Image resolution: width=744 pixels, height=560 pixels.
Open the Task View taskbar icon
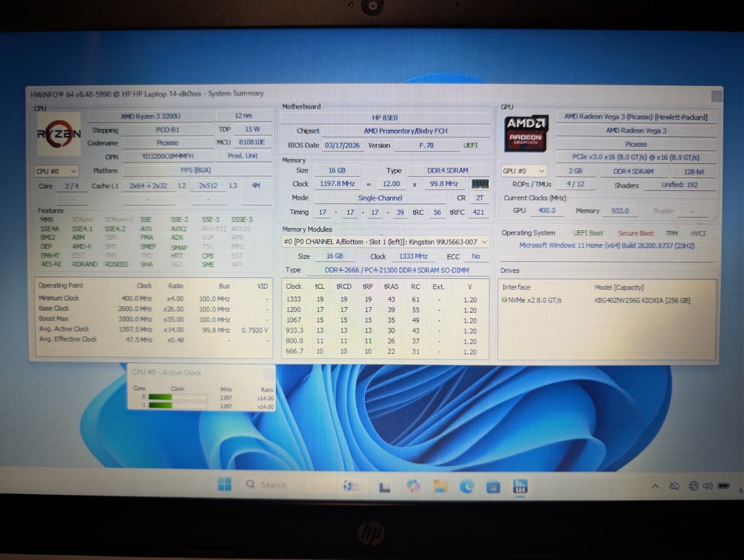tap(385, 487)
